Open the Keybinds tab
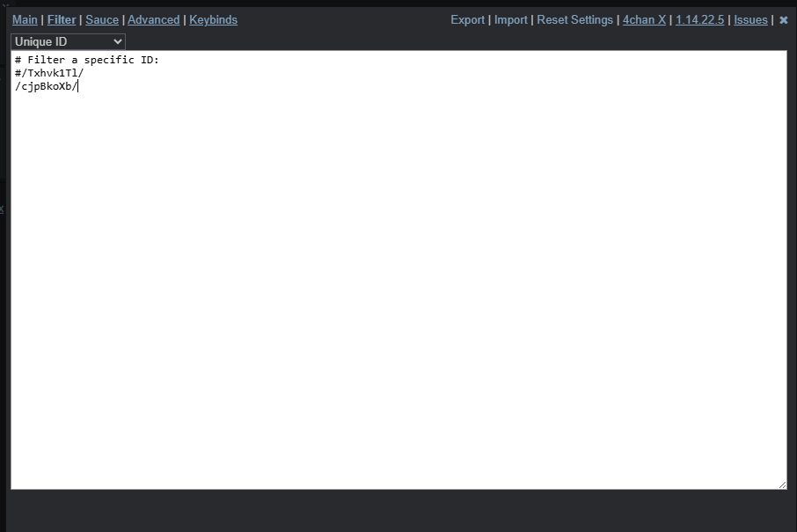The height and width of the screenshot is (532, 797). (x=214, y=20)
